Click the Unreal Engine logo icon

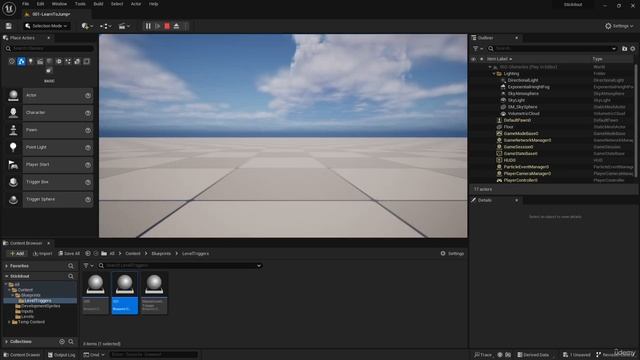tap(9, 8)
